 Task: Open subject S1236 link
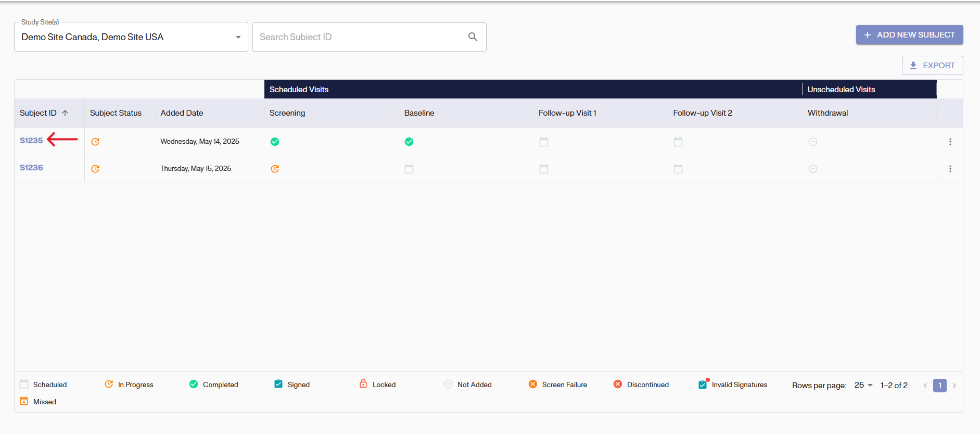31,168
